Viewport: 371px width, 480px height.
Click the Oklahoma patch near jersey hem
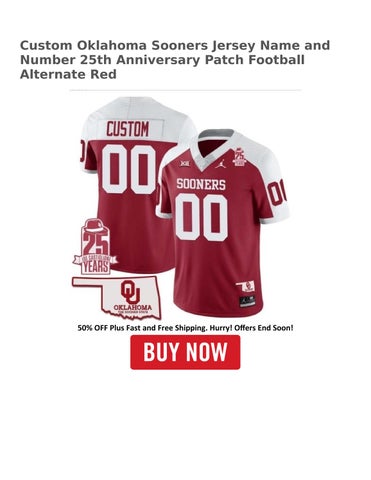[x=245, y=286]
